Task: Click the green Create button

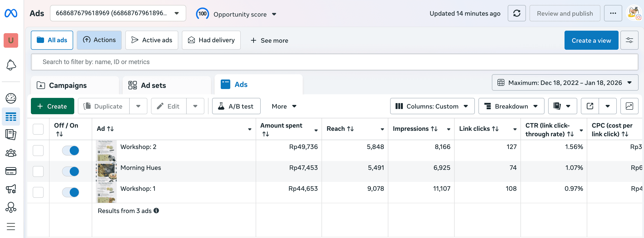Action: pos(52,106)
